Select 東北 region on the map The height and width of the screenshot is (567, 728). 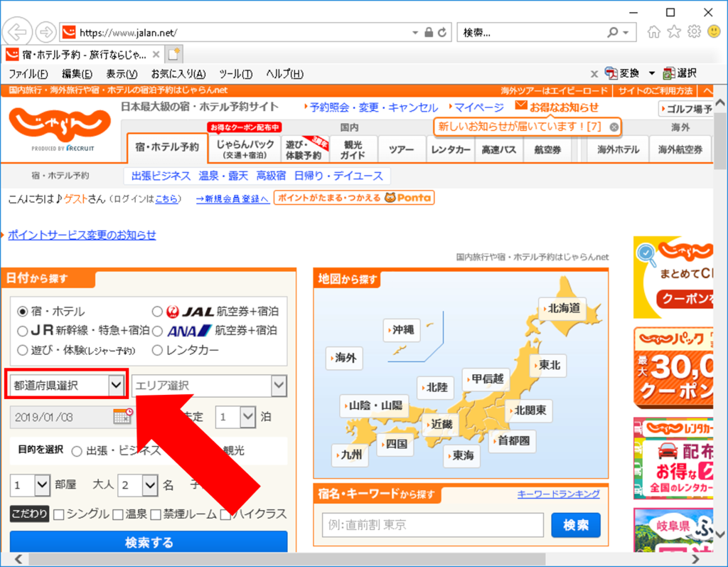548,365
